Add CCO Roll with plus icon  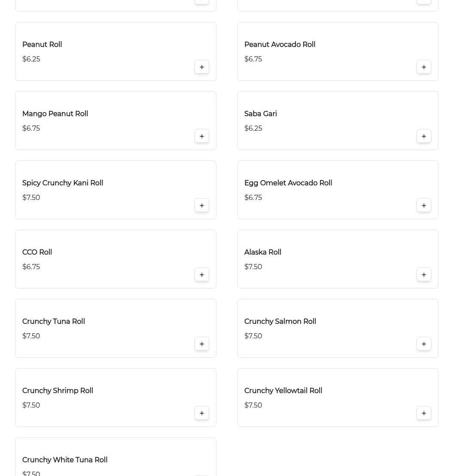202,275
